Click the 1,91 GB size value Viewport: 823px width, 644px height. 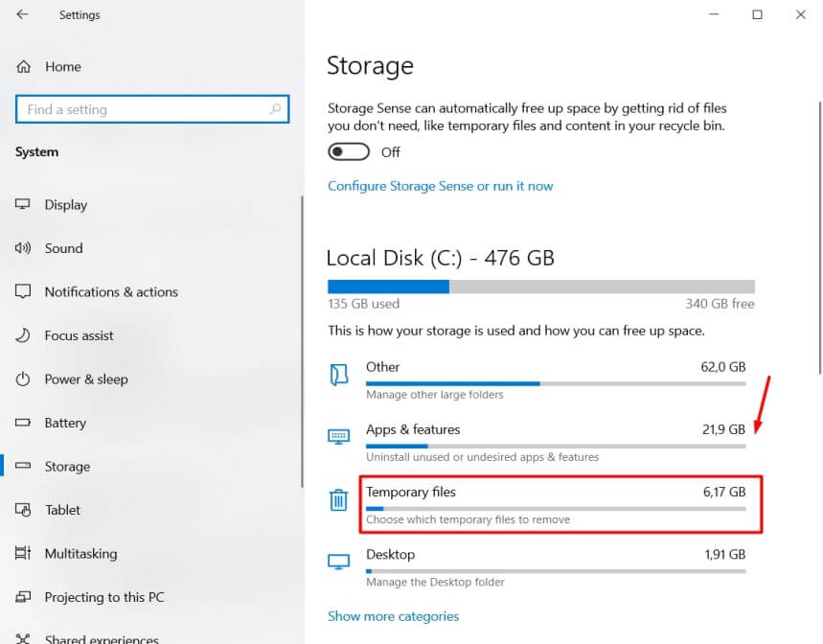pos(725,554)
